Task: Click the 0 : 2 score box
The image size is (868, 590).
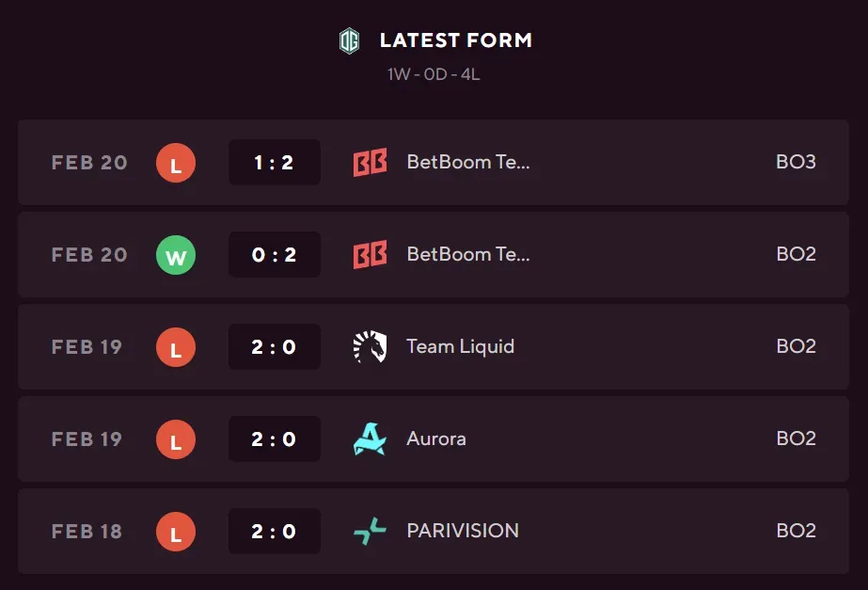Action: pyautogui.click(x=274, y=255)
